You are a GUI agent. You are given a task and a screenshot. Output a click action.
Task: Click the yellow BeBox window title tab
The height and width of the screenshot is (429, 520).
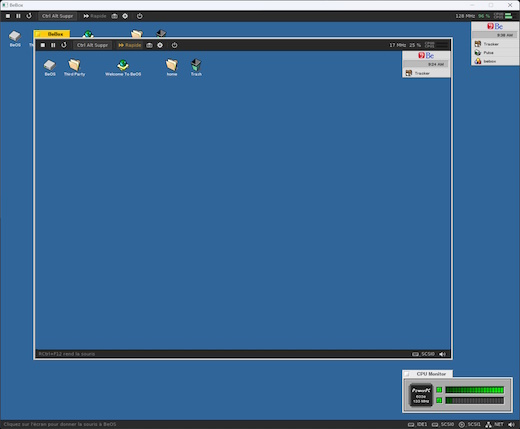click(52, 34)
